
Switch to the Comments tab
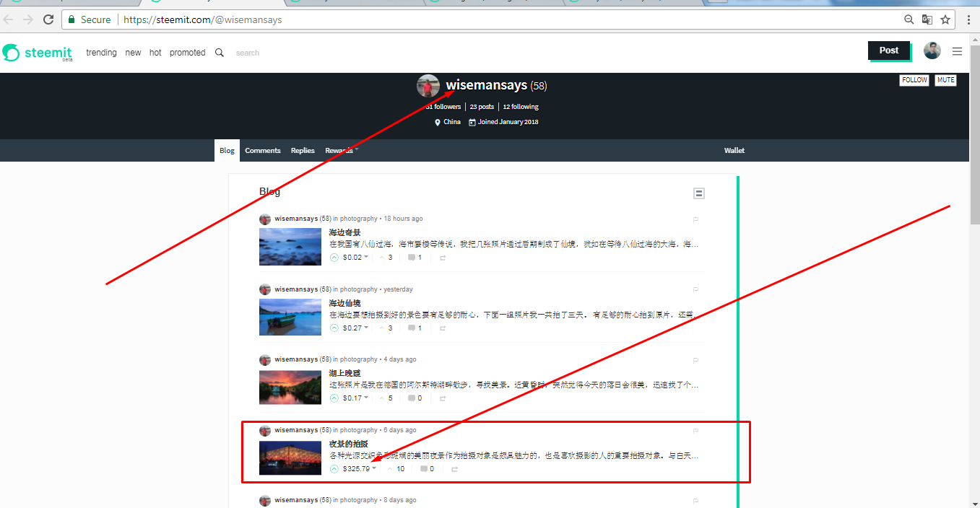point(263,151)
